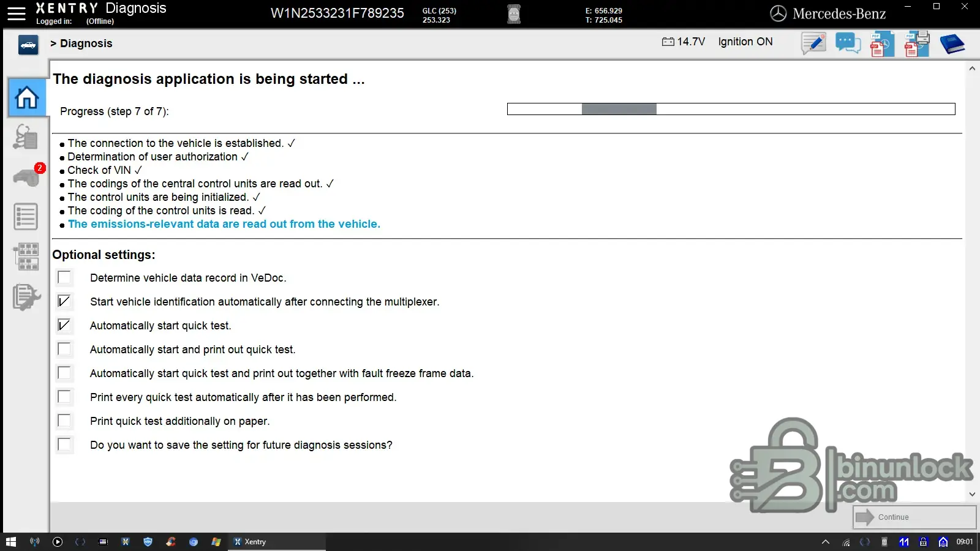980x551 pixels.
Task: Click the home icon in the sidebar
Action: tap(27, 98)
